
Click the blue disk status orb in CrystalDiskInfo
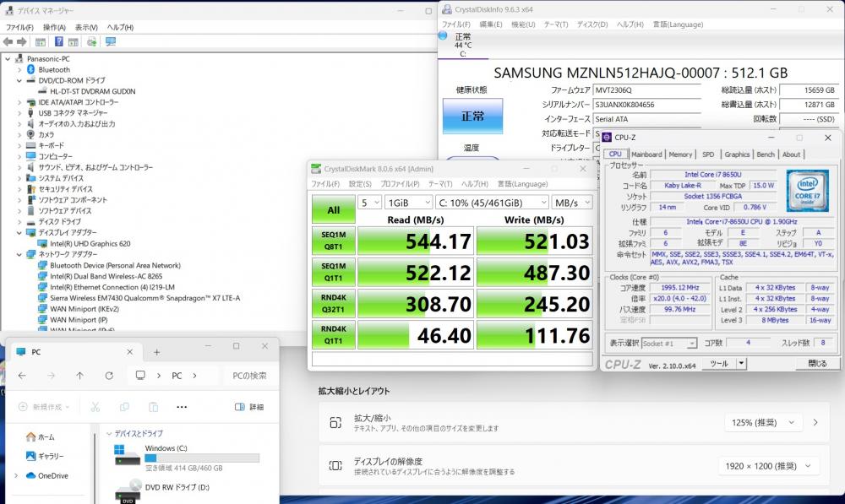point(443,35)
